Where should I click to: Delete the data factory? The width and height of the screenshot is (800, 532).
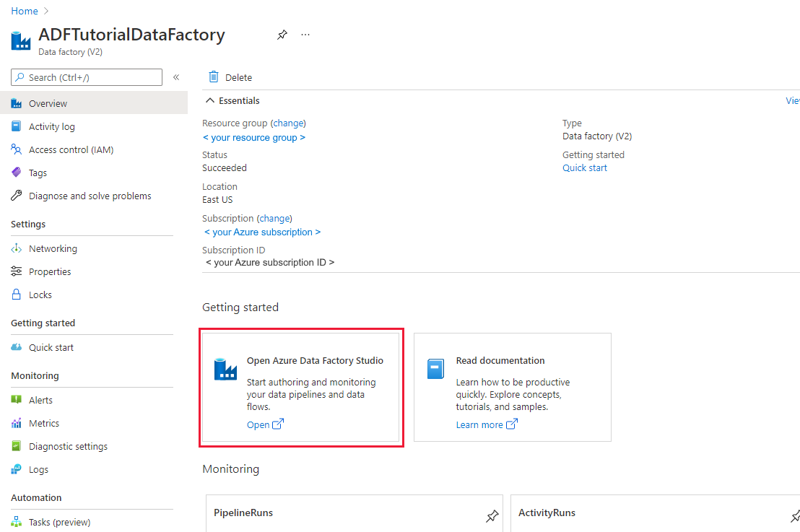228,77
